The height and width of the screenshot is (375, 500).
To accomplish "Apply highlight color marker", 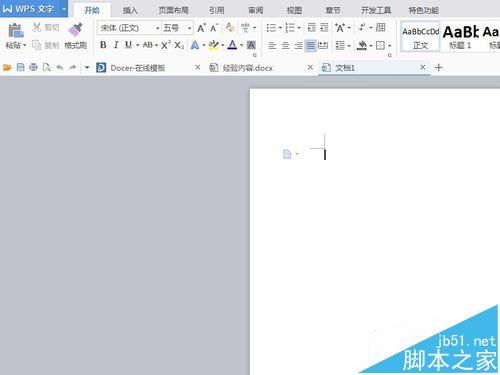I will 213,45.
